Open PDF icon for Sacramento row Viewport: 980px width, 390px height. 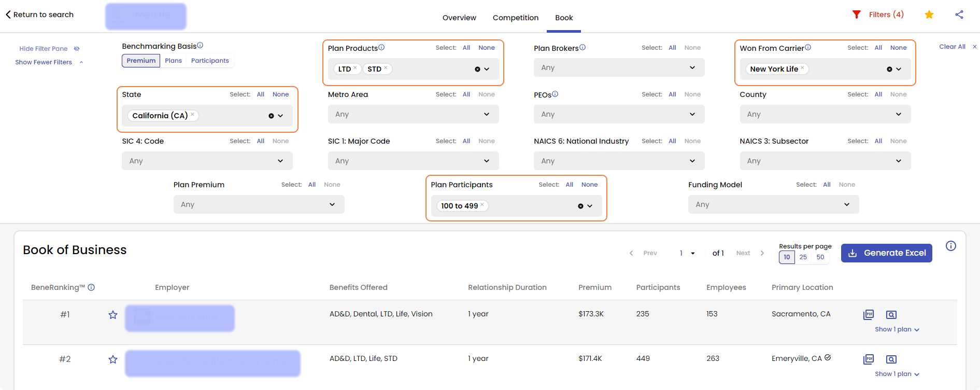pyautogui.click(x=869, y=314)
